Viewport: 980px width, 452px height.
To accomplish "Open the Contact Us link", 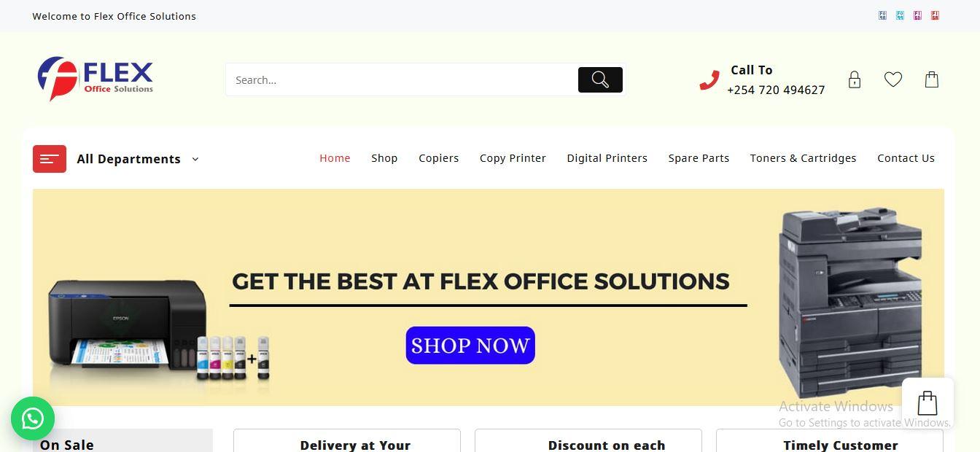I will click(x=906, y=158).
